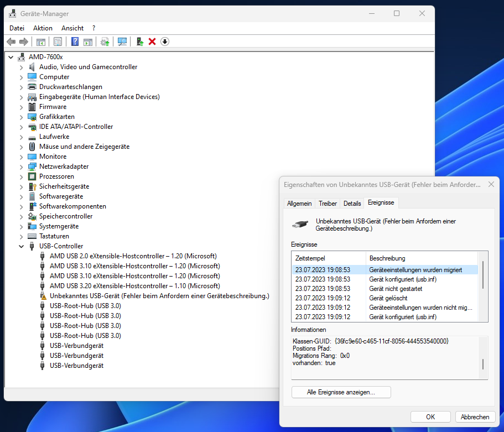The width and height of the screenshot is (504, 432).
Task: Select event Gerät nicht gestartet
Action: coord(385,289)
